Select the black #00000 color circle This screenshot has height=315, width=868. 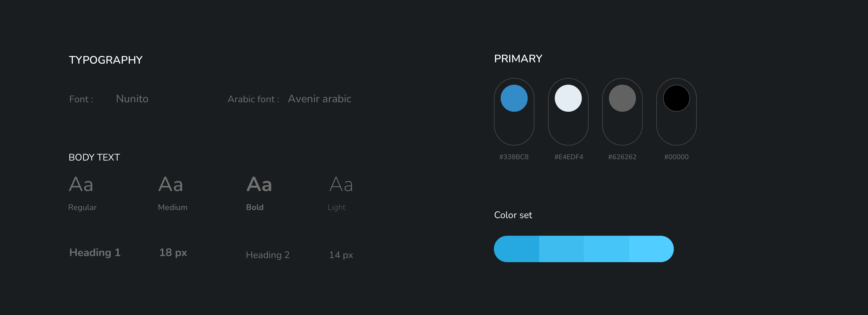(676, 98)
